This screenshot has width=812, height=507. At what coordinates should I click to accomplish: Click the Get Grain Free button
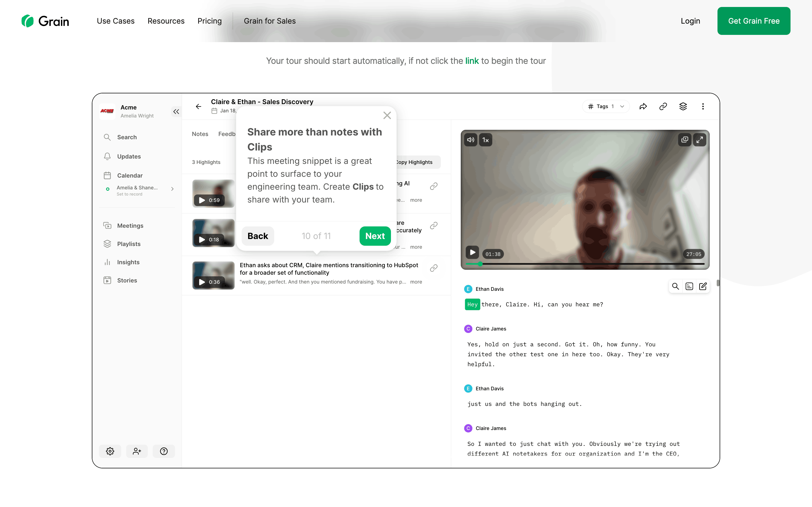[x=753, y=21]
